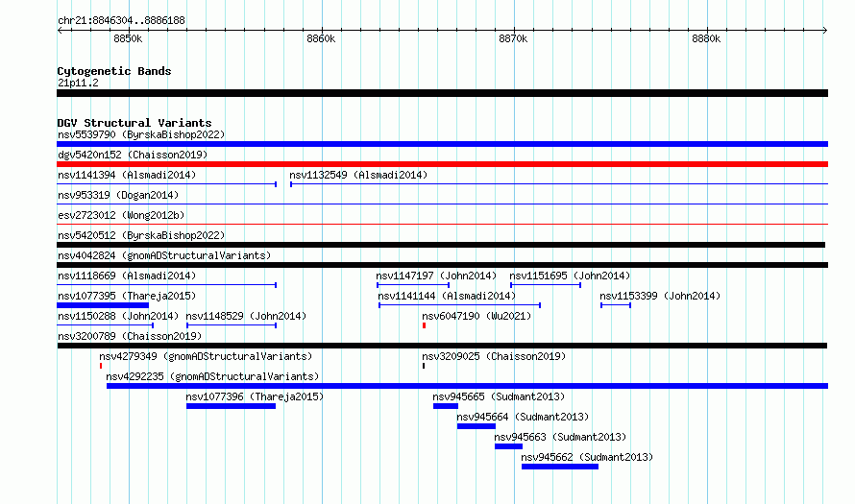Click nsv945663 (Sudmant2013) label
This screenshot has width=855, height=504.
(x=560, y=437)
